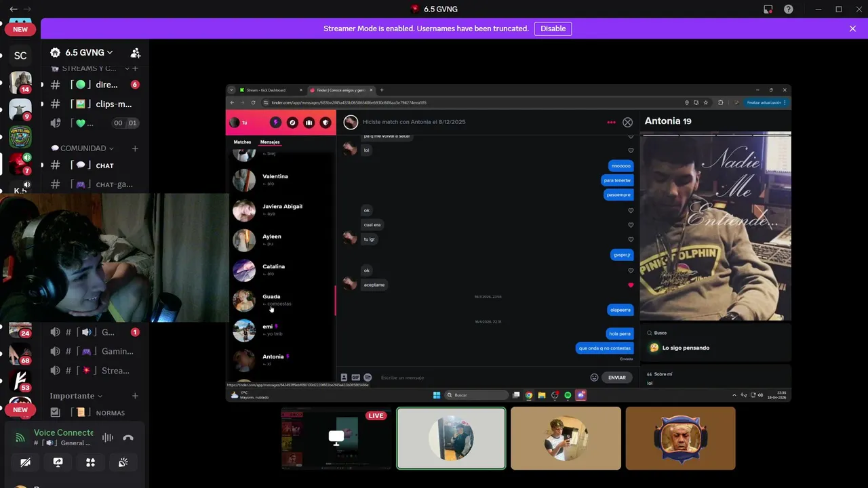Disable Streamer Mode from the banner
Viewport: 868px width, 488px height.
click(x=553, y=28)
